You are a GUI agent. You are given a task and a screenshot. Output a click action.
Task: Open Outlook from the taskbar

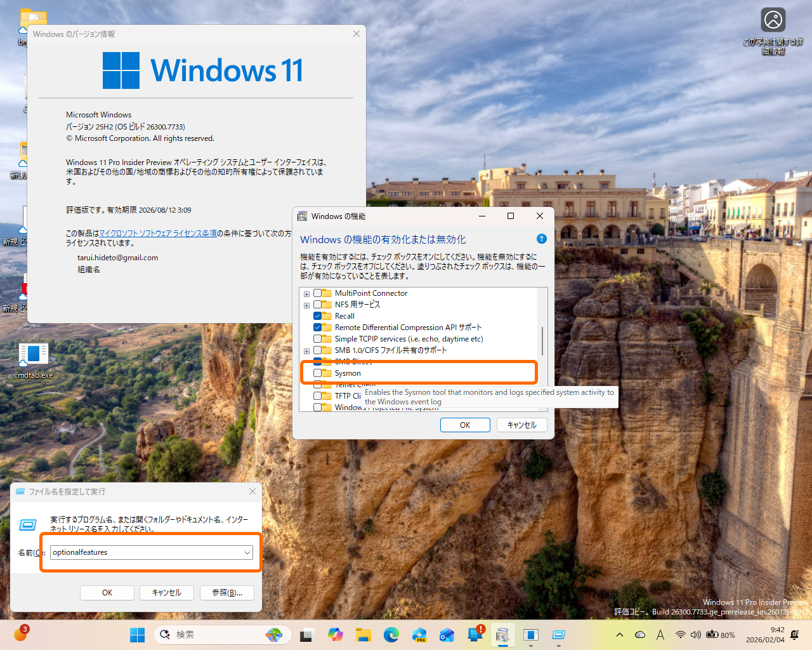click(x=448, y=635)
